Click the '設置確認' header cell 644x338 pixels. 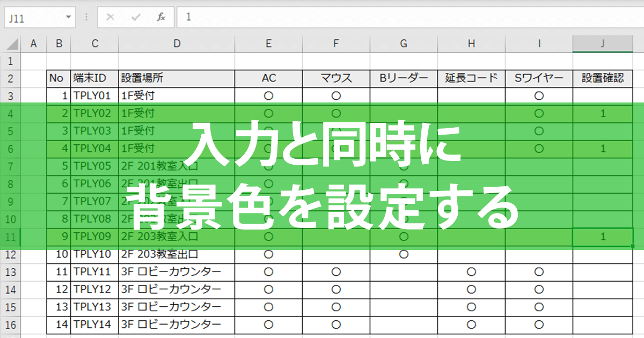tap(603, 78)
